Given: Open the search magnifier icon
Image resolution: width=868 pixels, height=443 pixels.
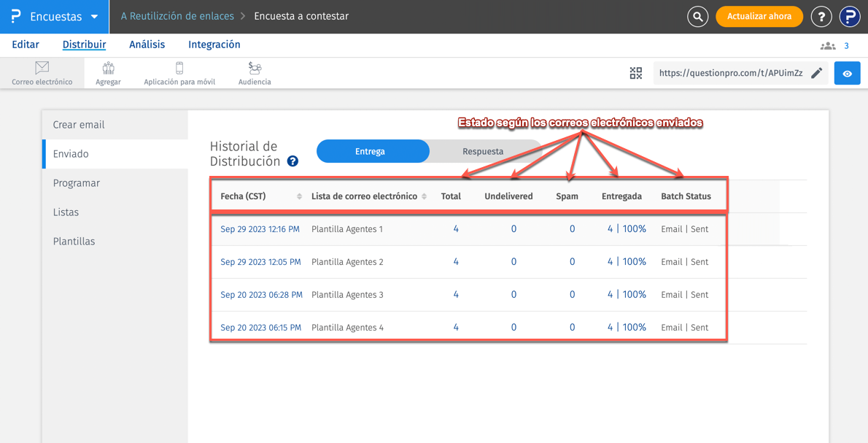Looking at the screenshot, I should click(697, 16).
